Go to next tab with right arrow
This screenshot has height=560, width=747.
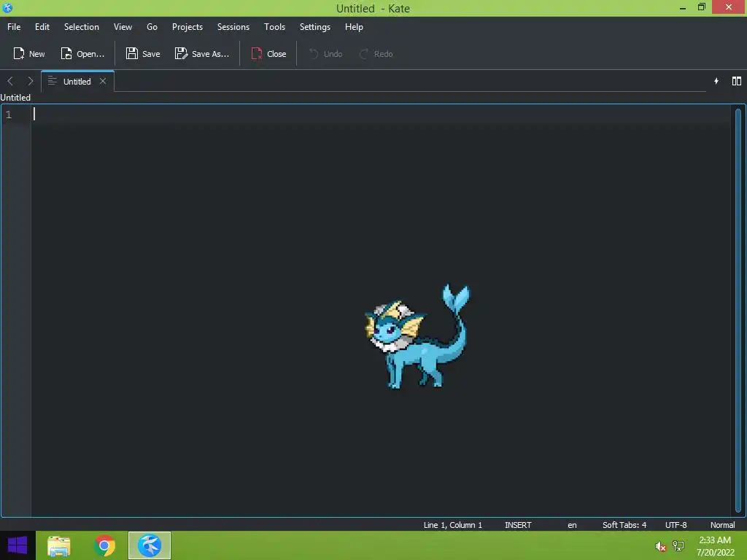click(x=31, y=81)
